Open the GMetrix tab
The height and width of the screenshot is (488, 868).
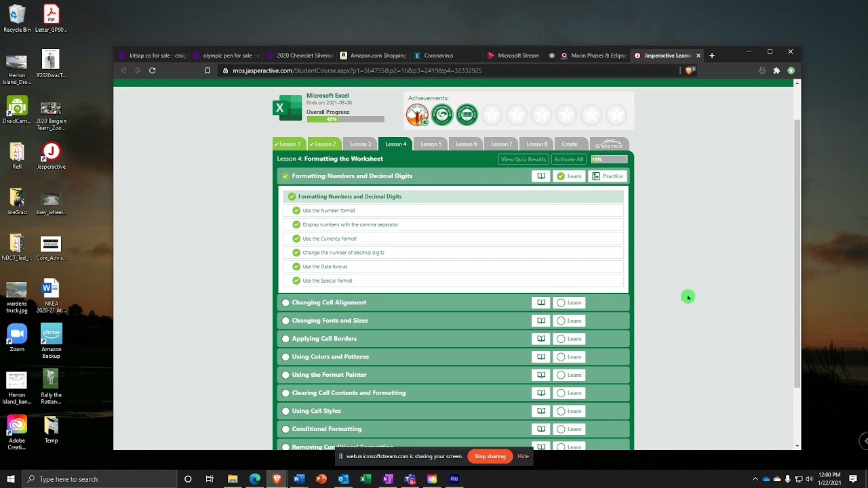608,144
